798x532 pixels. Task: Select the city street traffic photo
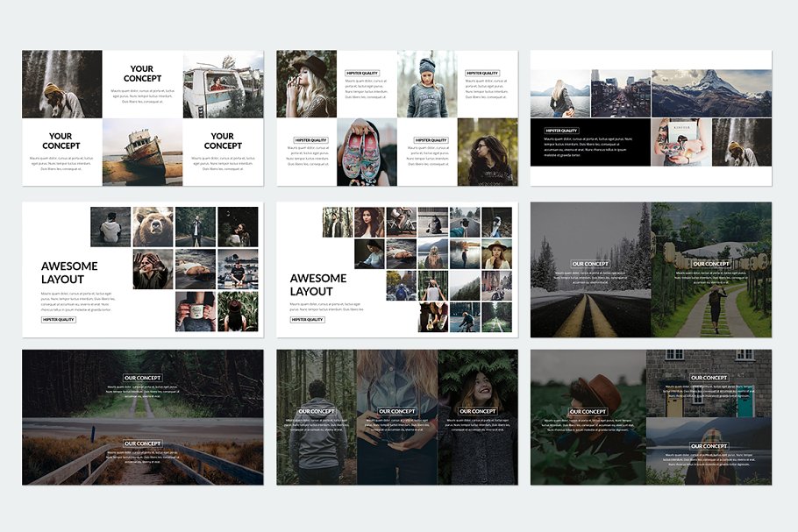(x=621, y=93)
